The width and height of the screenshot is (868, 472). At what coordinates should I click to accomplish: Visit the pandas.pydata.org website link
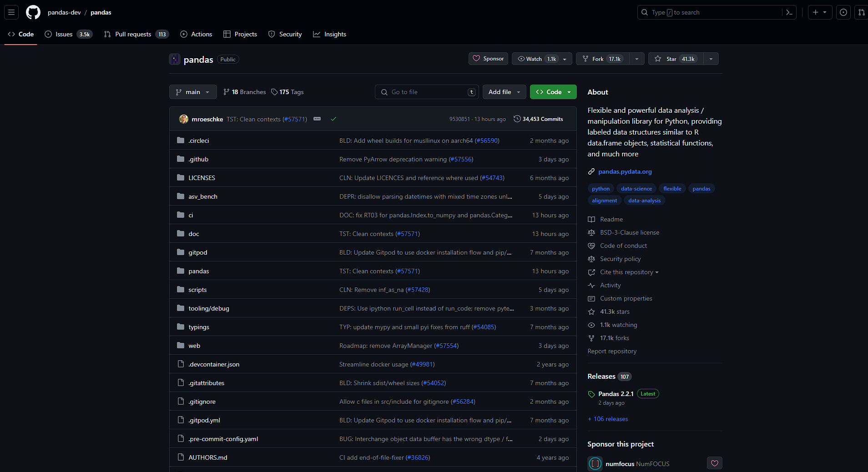625,171
